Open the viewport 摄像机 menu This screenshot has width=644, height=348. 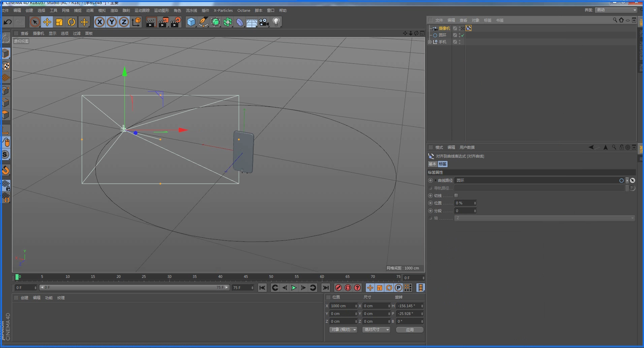[38, 33]
